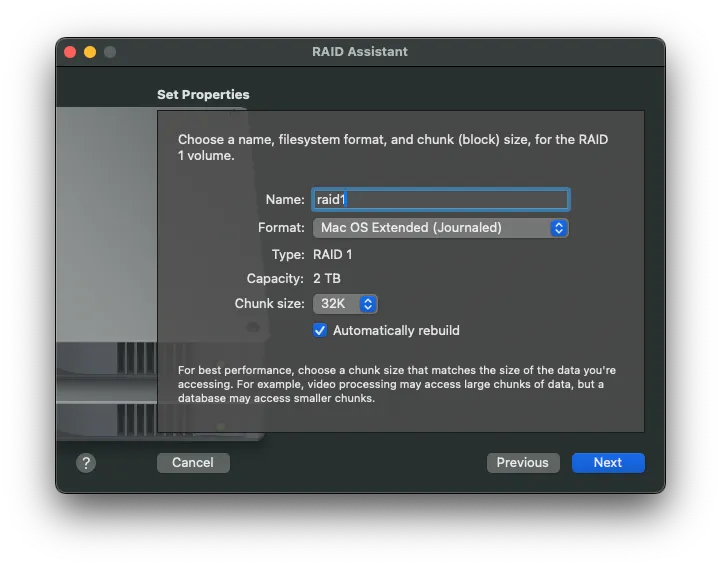Open the Format dropdown menu

(440, 228)
